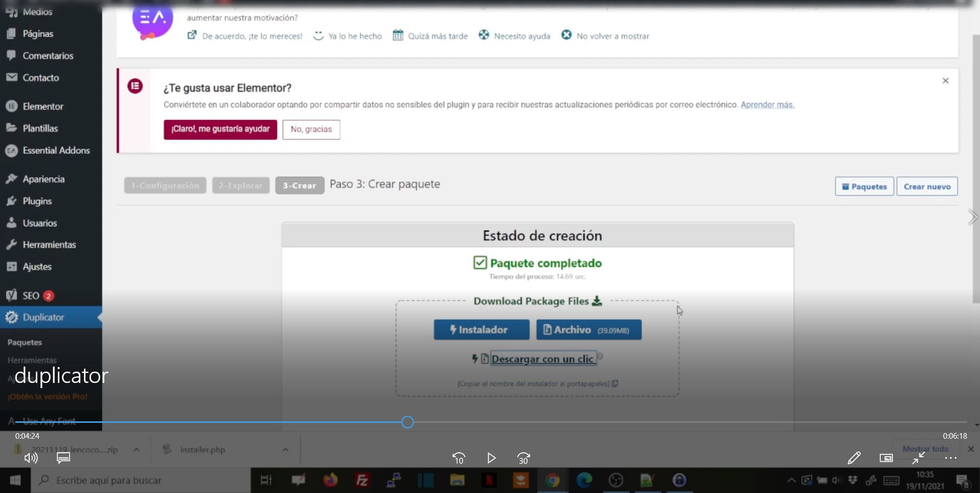Show hidden system tray icons

pos(791,480)
